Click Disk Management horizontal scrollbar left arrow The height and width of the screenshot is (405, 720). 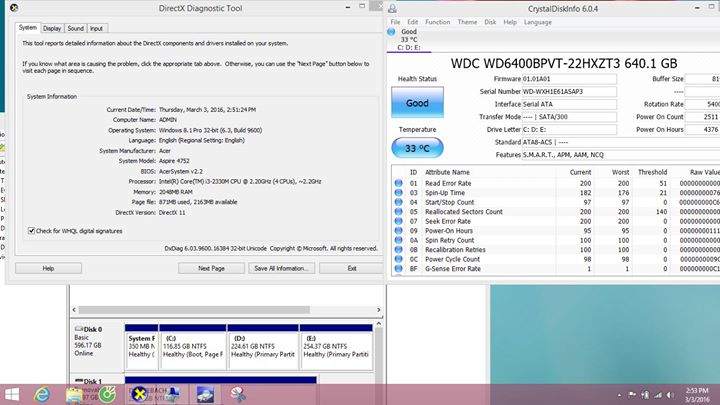tap(74, 310)
